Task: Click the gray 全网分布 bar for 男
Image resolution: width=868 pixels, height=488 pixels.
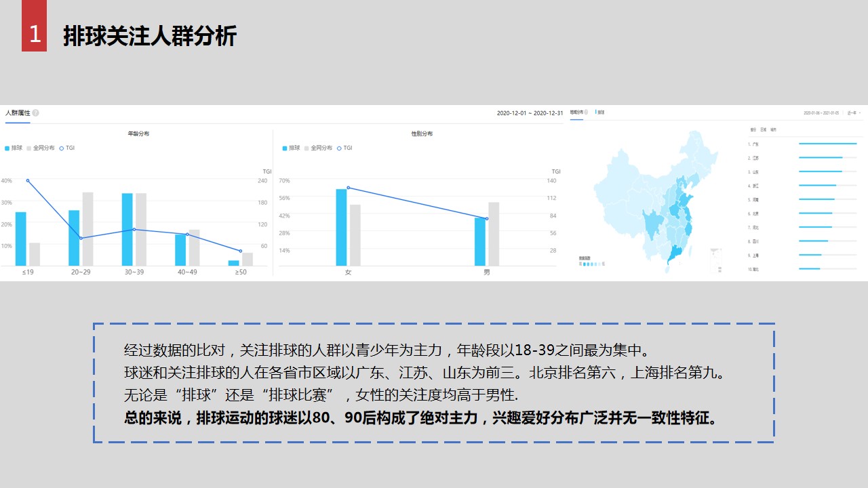Action: pos(494,234)
